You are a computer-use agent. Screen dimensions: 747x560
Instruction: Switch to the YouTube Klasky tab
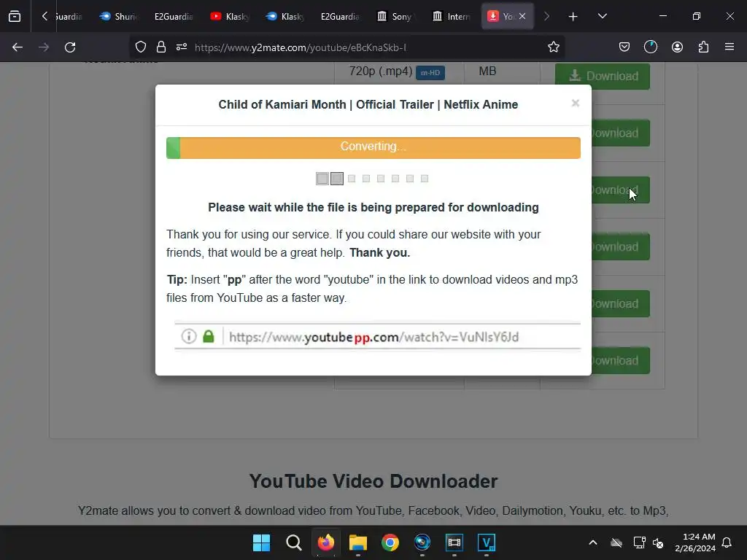tap(230, 17)
